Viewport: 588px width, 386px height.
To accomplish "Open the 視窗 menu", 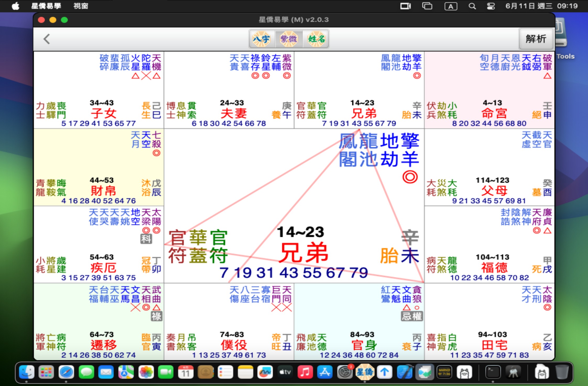I will [x=81, y=6].
